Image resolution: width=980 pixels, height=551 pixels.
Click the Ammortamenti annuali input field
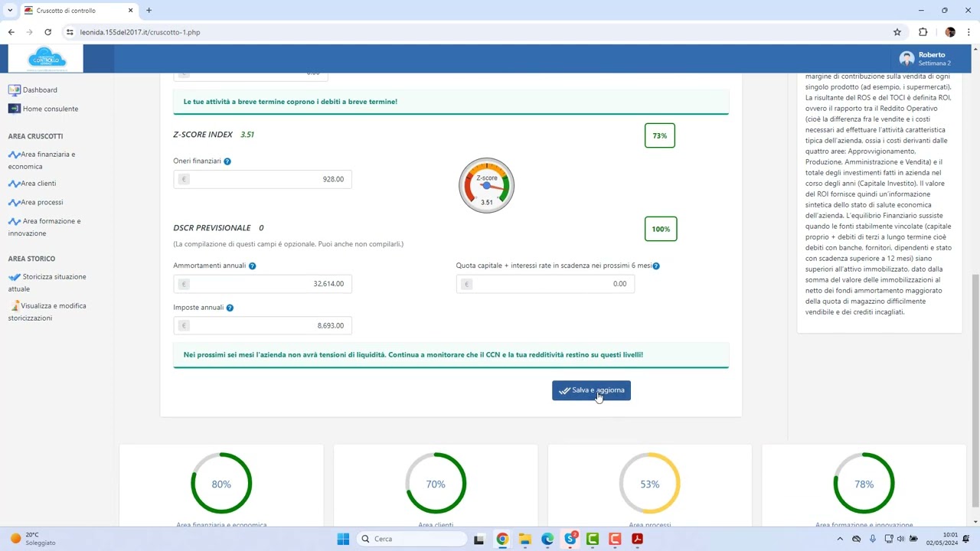click(263, 284)
